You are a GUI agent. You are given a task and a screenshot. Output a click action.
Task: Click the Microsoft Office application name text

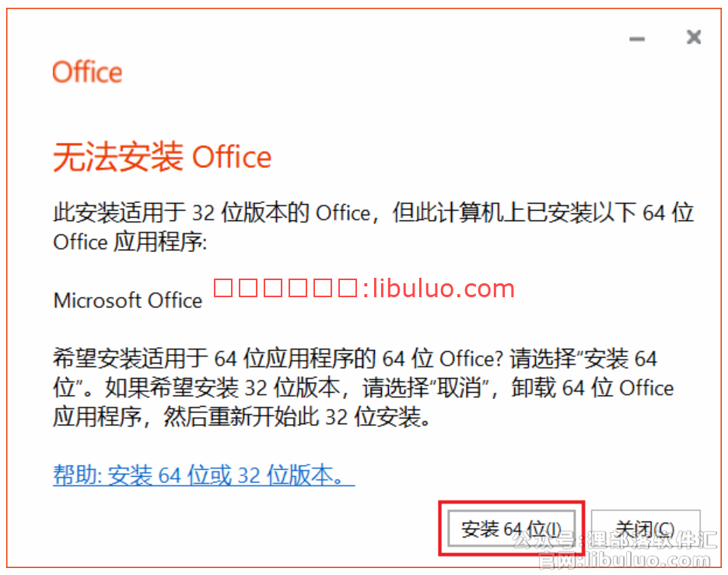(128, 300)
